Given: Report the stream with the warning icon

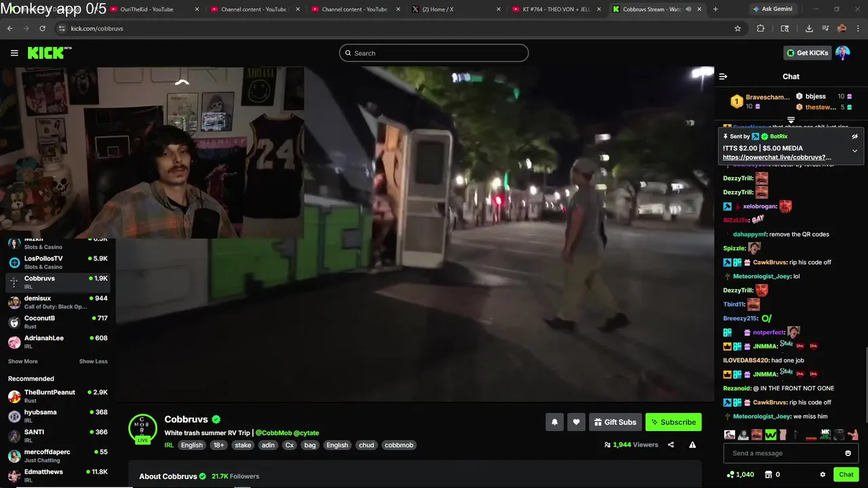Looking at the screenshot, I should pyautogui.click(x=692, y=445).
